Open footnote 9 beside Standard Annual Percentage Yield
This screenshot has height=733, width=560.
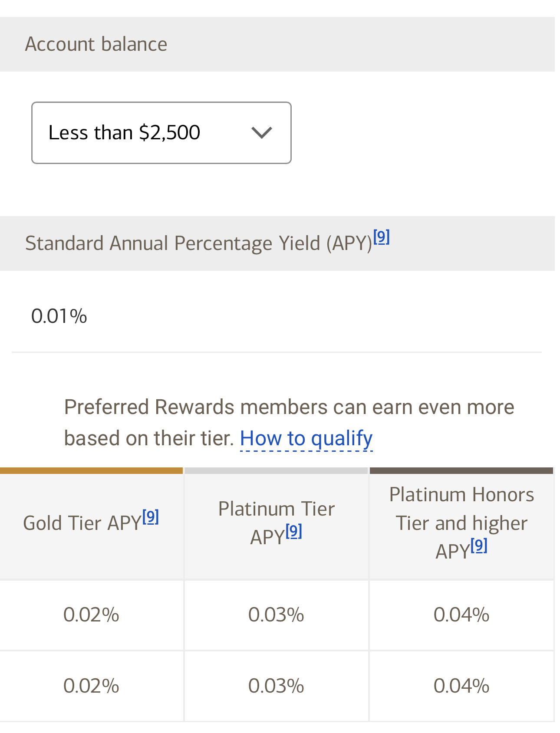point(382,237)
